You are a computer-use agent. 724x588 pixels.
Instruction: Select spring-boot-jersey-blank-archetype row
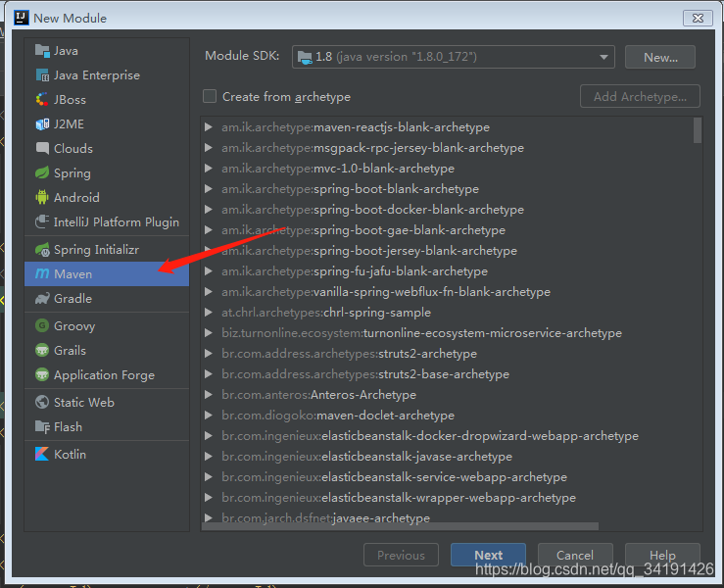tap(447, 251)
